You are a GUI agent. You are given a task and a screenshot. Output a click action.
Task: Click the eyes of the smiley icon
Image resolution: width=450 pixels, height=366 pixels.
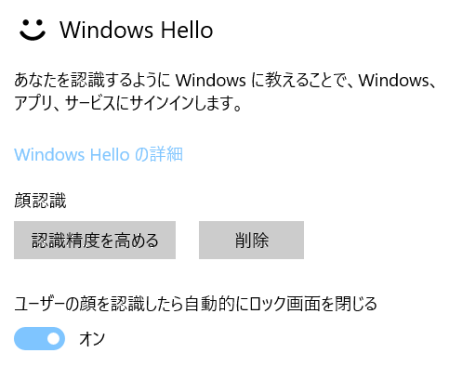coord(32,23)
